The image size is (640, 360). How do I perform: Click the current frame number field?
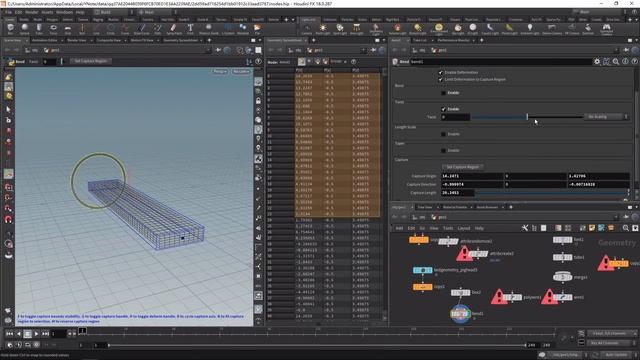(58, 334)
